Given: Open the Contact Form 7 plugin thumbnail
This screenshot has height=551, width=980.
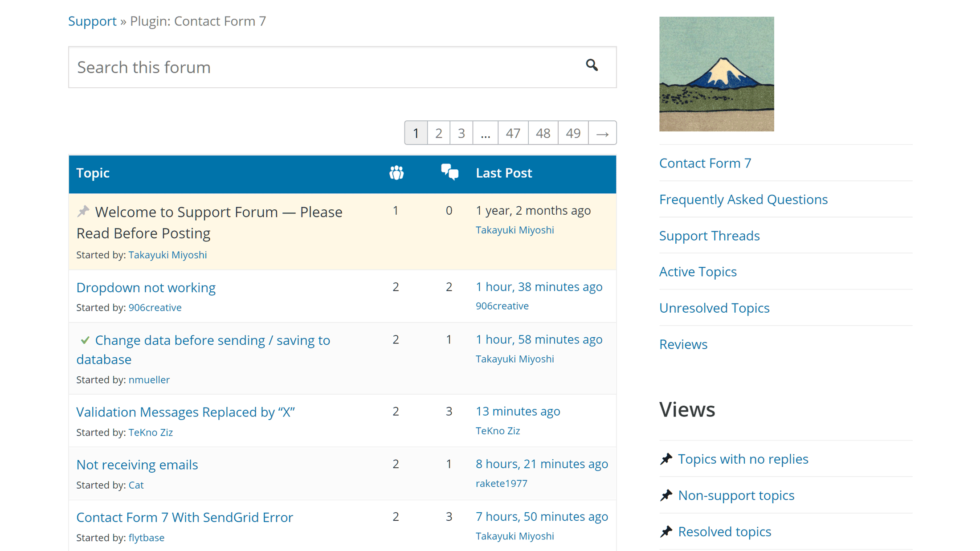Looking at the screenshot, I should point(716,74).
